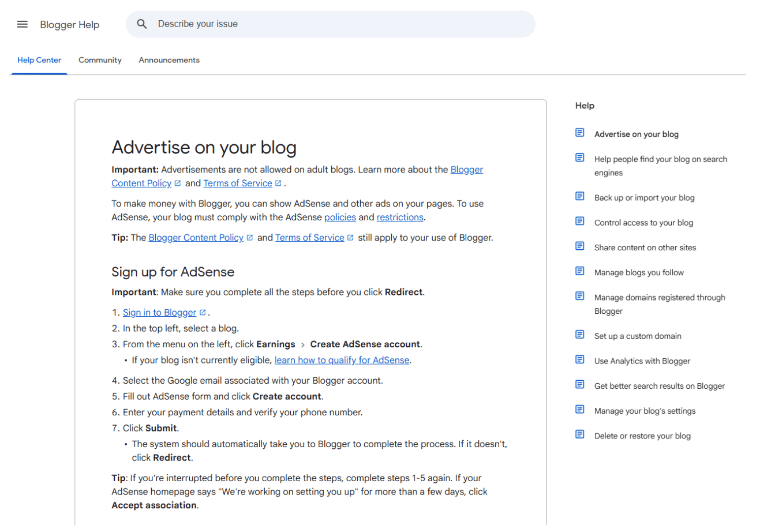Click the Sign up for AdSense heading
This screenshot has width=757, height=532.
tap(173, 272)
